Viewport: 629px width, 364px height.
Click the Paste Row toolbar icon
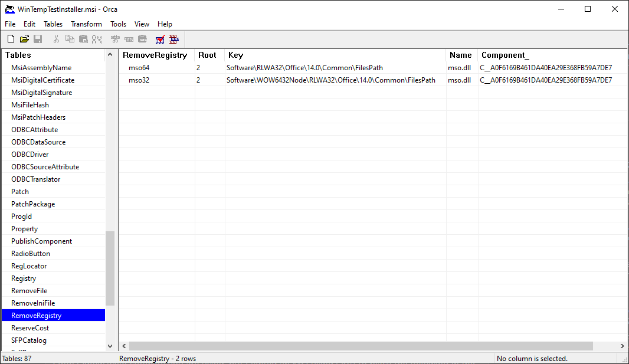pos(142,39)
